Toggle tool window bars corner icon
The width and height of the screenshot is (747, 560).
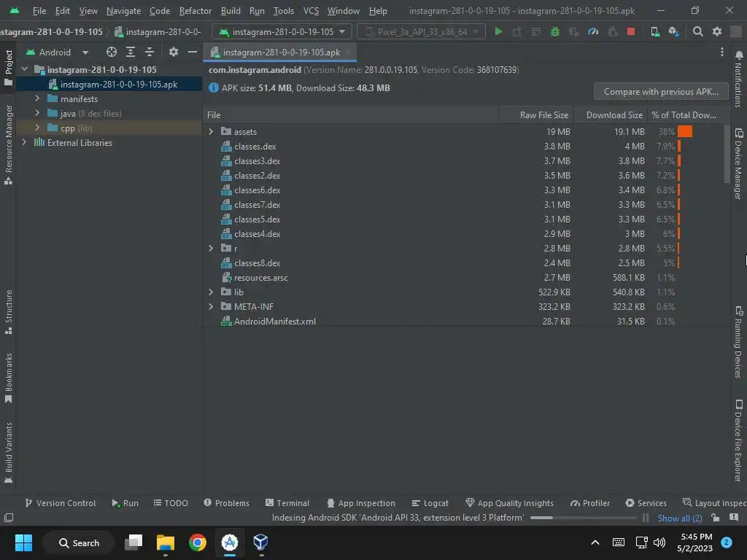(9, 518)
